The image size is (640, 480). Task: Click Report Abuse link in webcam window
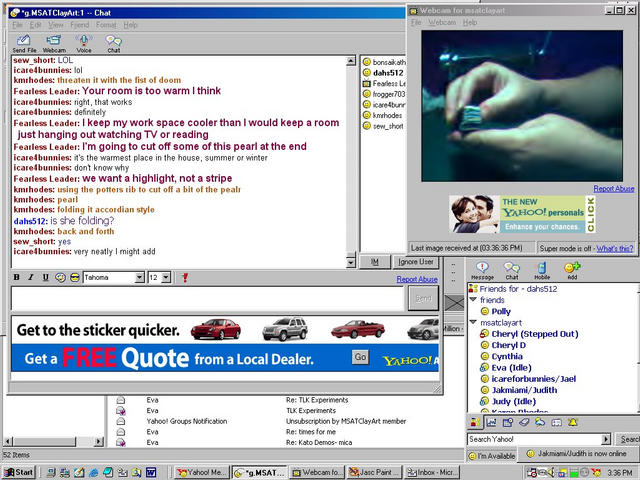click(613, 189)
